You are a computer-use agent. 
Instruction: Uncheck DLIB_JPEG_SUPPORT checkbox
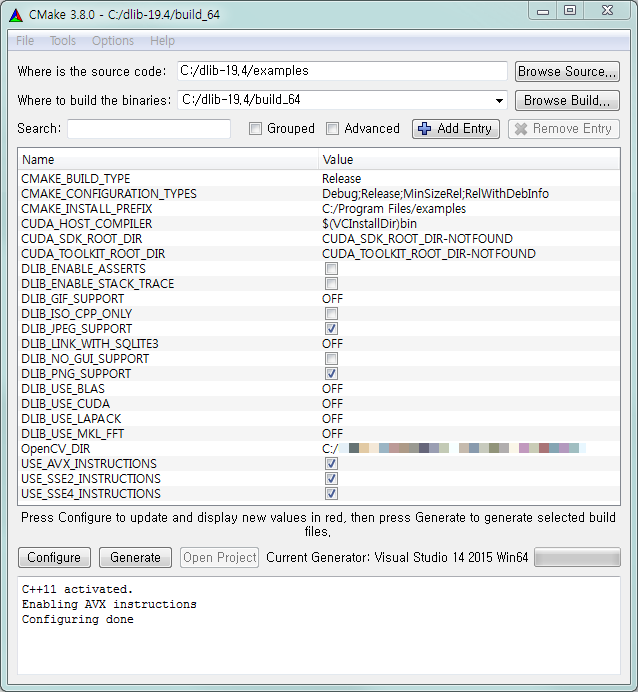(x=331, y=329)
